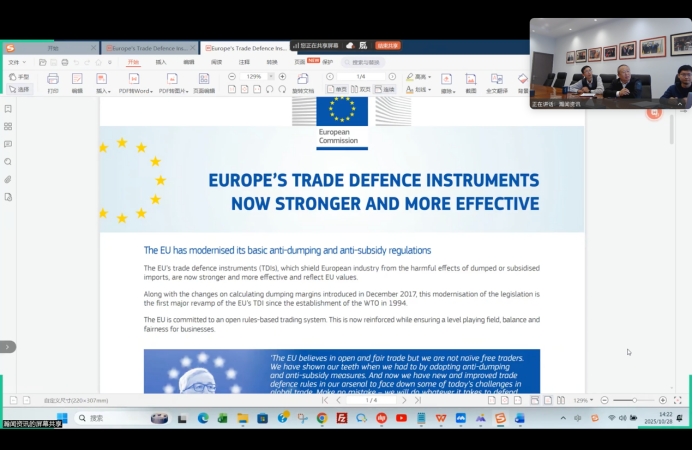Switch to the 注释 (Annotation) ribbon tab

pos(244,62)
